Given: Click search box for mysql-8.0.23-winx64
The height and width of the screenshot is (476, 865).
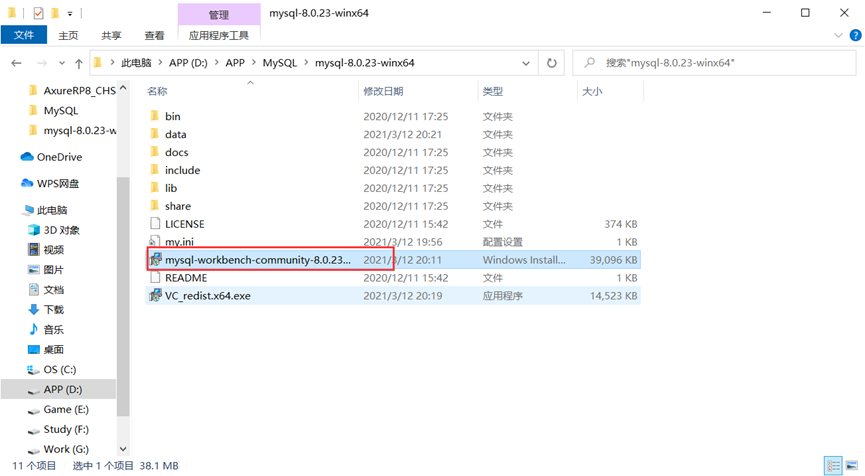Looking at the screenshot, I should [714, 63].
